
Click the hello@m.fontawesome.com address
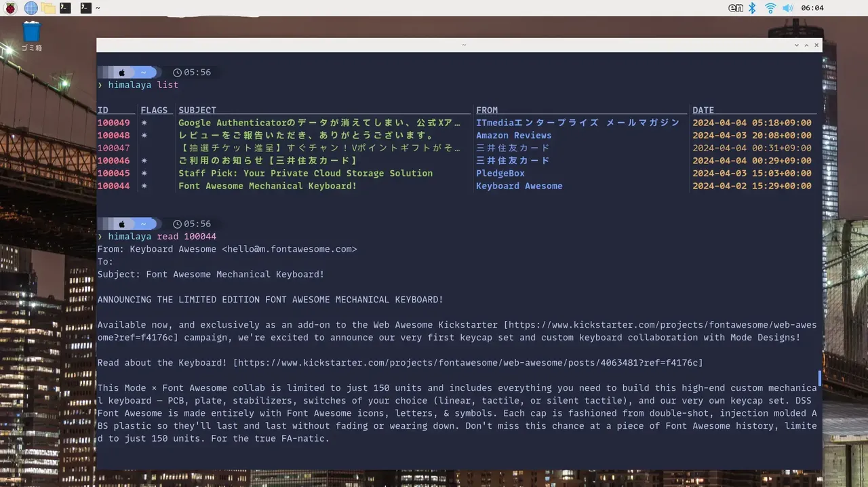coord(289,249)
